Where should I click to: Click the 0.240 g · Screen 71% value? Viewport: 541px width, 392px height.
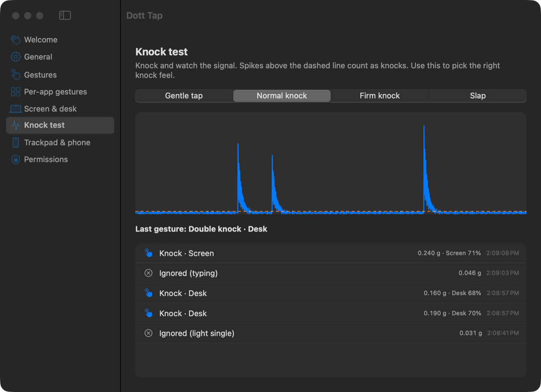[449, 253]
